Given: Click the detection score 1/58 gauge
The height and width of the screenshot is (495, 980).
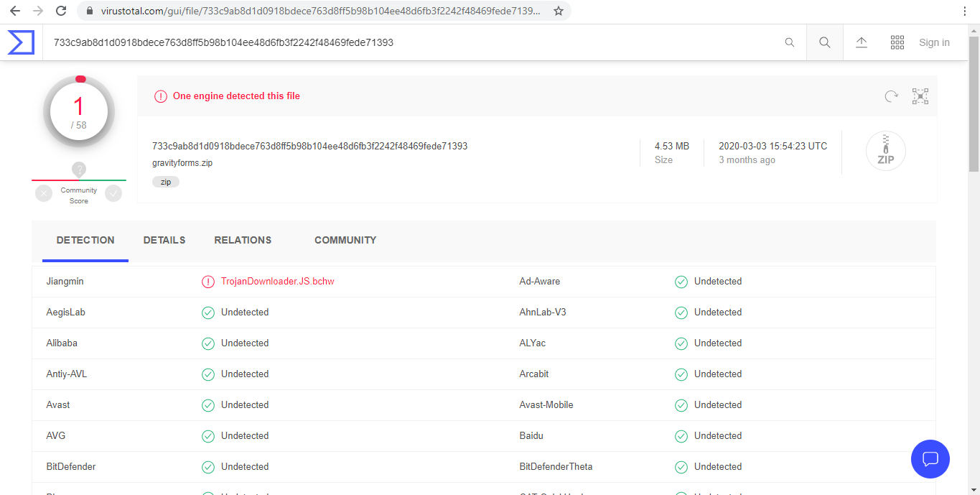Looking at the screenshot, I should coord(79,112).
